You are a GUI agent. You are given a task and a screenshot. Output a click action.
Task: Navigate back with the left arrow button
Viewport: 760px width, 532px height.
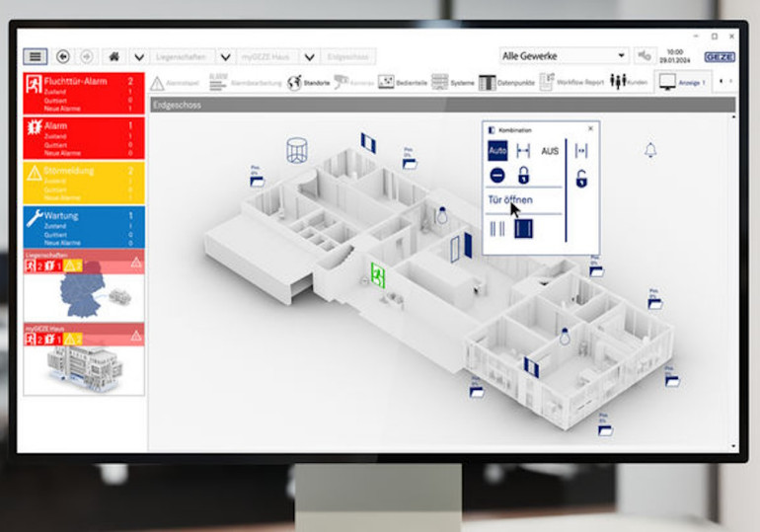point(64,57)
